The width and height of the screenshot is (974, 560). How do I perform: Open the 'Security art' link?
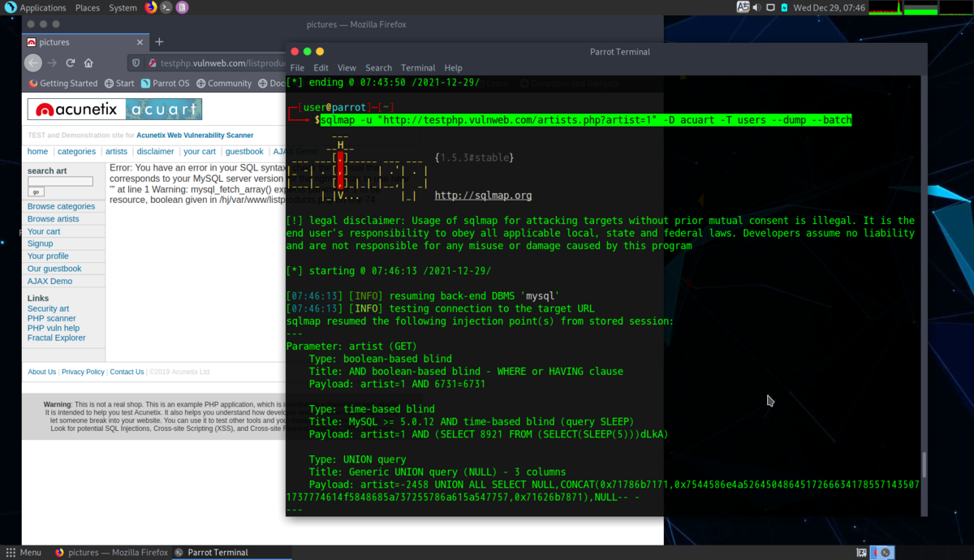pyautogui.click(x=48, y=308)
